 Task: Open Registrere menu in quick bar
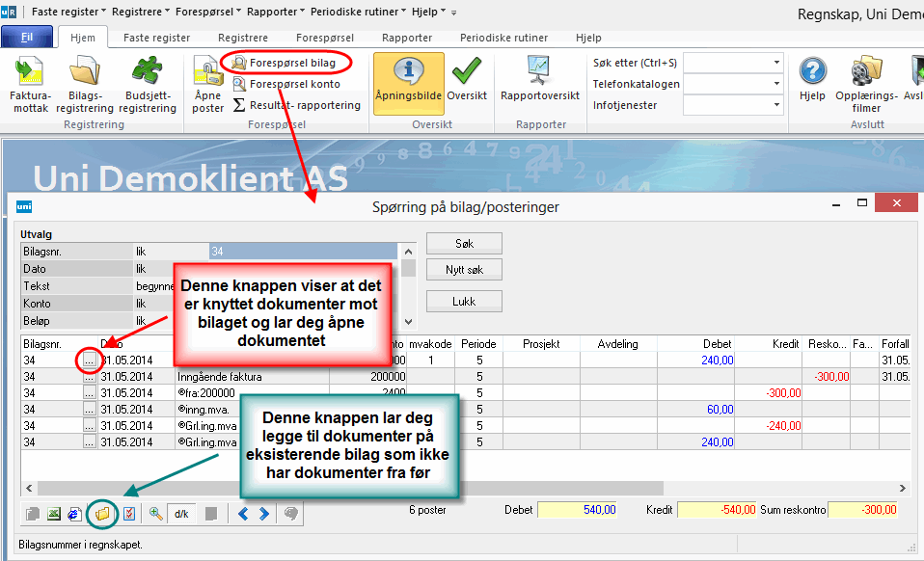point(140,12)
